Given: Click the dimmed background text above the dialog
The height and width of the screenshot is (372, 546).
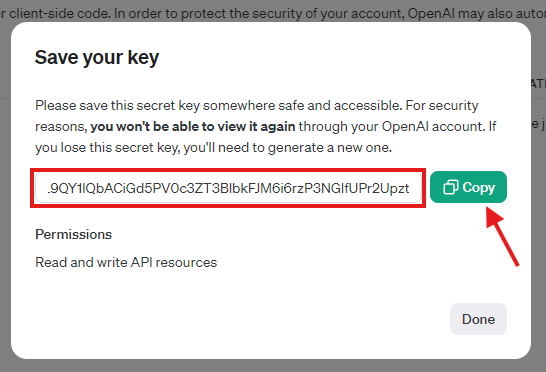Looking at the screenshot, I should (x=273, y=13).
